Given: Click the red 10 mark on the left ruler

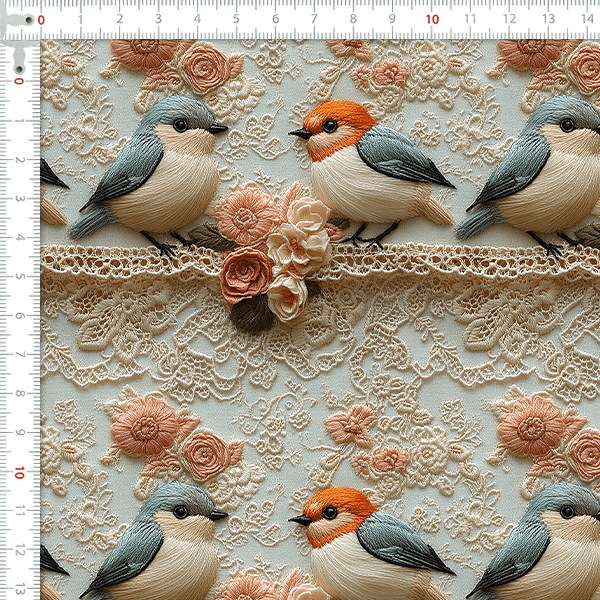Looking at the screenshot, I should click(18, 472).
